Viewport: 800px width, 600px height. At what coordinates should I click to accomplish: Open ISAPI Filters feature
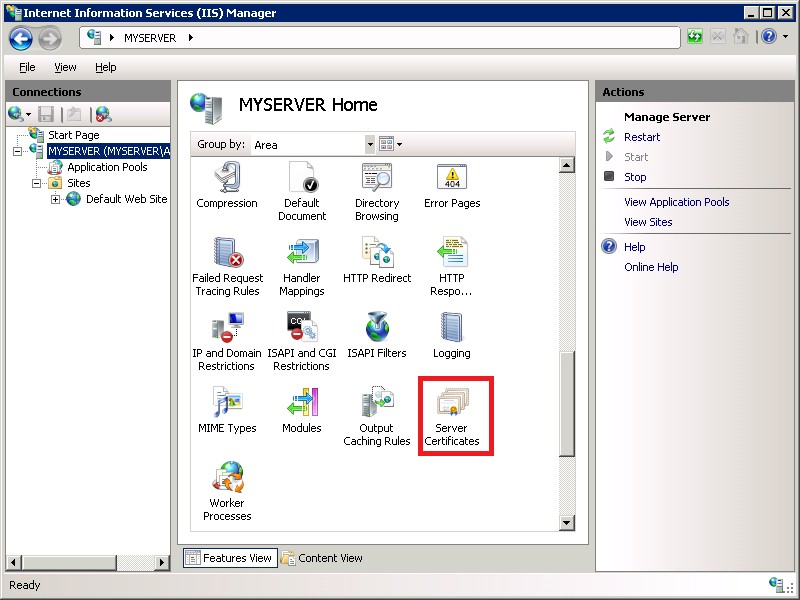pyautogui.click(x=377, y=335)
